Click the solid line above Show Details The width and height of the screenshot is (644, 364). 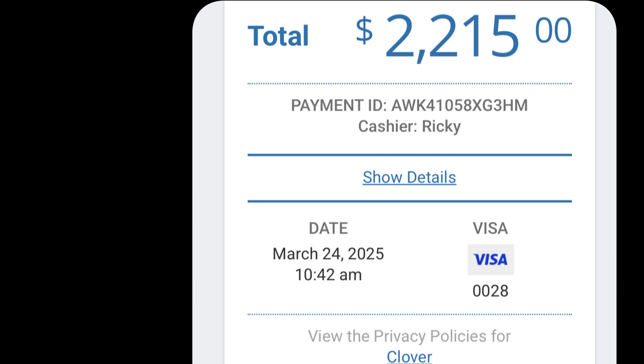pos(409,155)
